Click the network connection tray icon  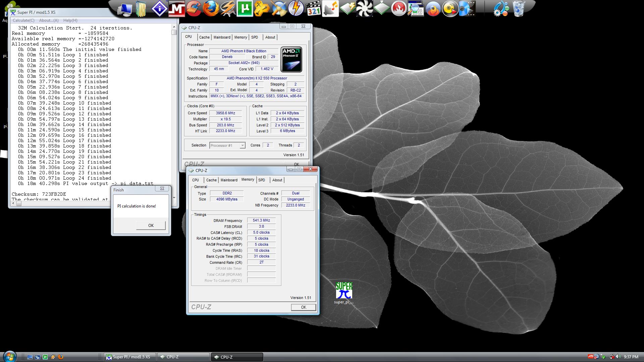click(612, 357)
